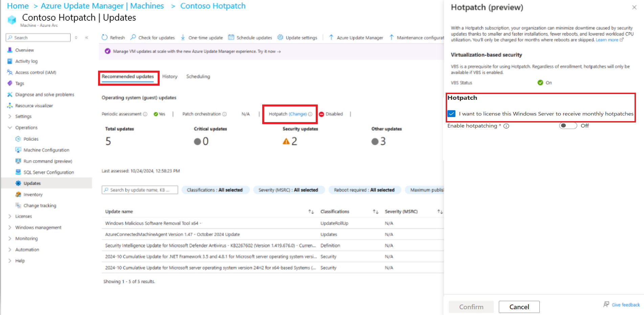Viewport: 644px width, 315px height.
Task: Click Cancel in the Hotpatch pane
Action: 519,307
